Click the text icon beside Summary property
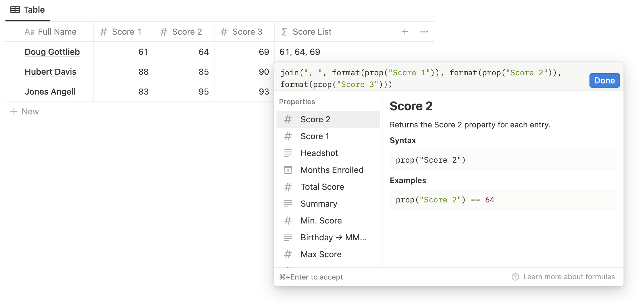 pos(288,204)
